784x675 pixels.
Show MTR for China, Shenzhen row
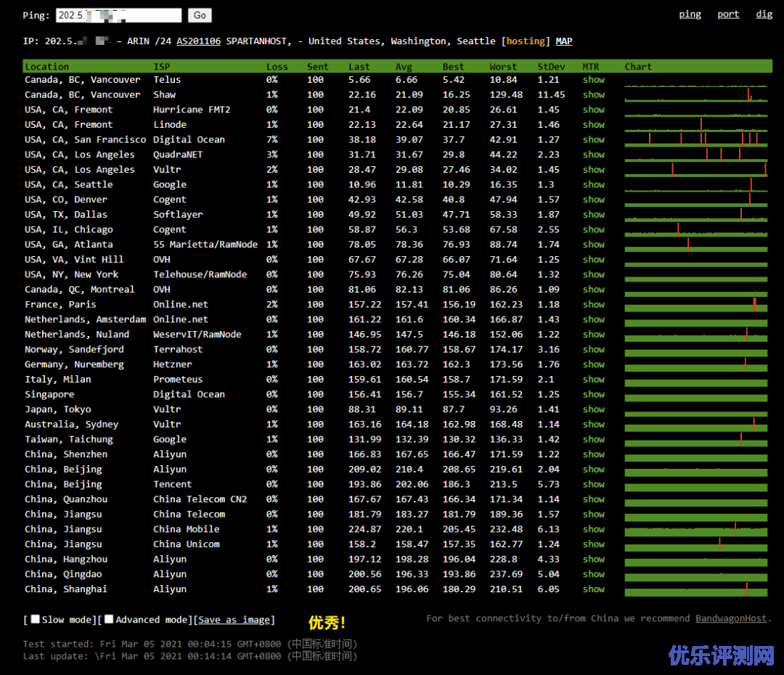594,454
